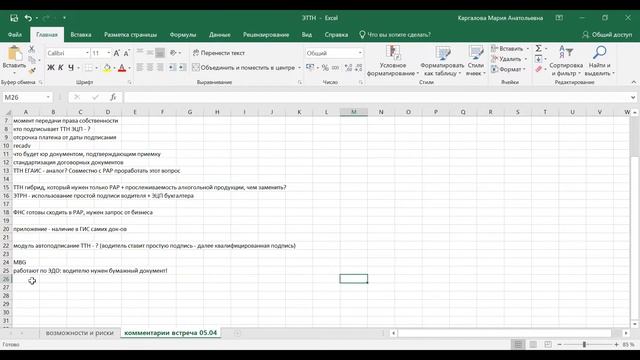Click 'Общий доступ' share button
The image size is (640, 360).
tap(607, 35)
